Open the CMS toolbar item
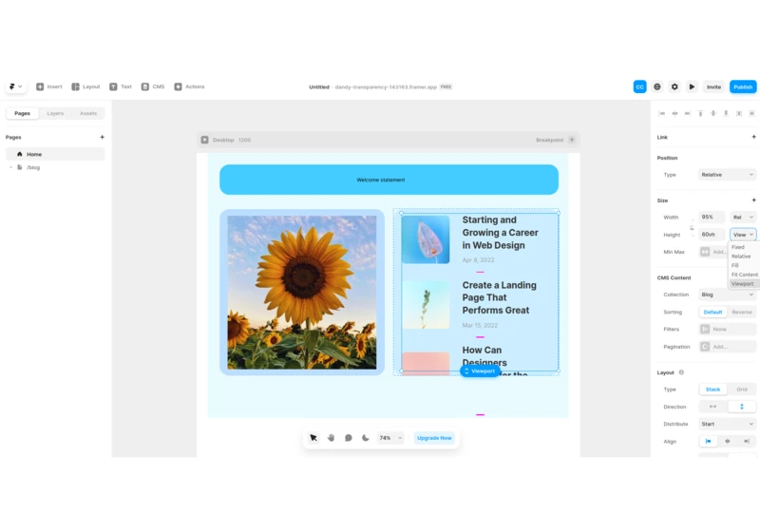 (153, 86)
